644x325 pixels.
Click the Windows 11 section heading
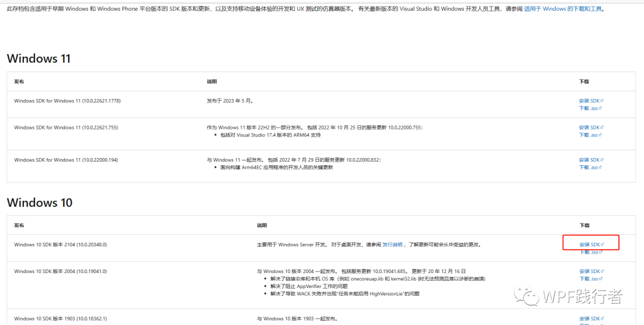click(x=39, y=59)
